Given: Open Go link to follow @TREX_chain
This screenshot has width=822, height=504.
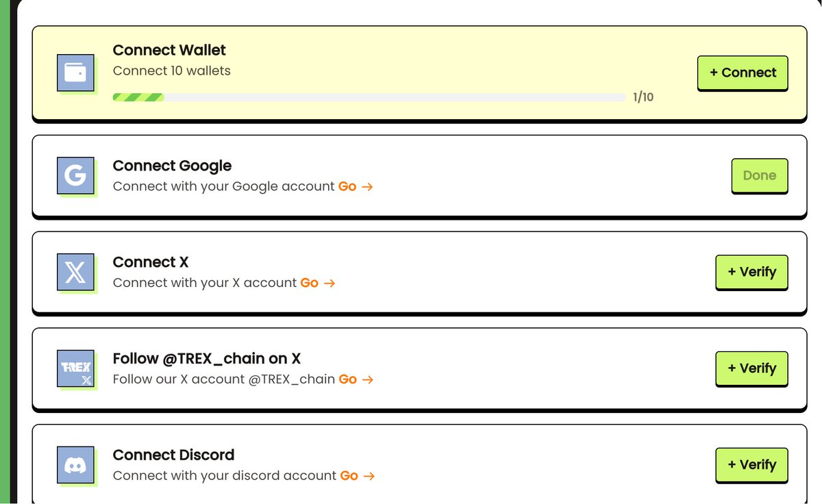Looking at the screenshot, I should [x=356, y=379].
